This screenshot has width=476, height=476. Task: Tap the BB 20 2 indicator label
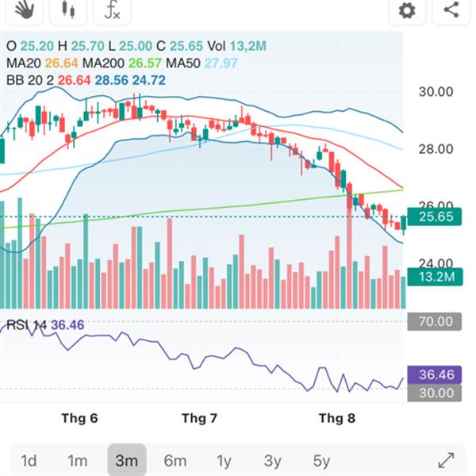(x=30, y=80)
